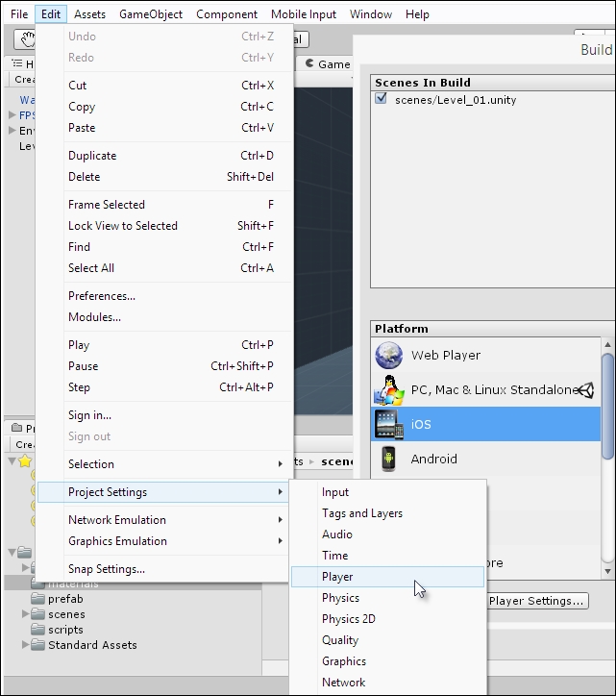Choose Physics project settings
Viewport: 616px width, 696px height.
click(x=387, y=597)
